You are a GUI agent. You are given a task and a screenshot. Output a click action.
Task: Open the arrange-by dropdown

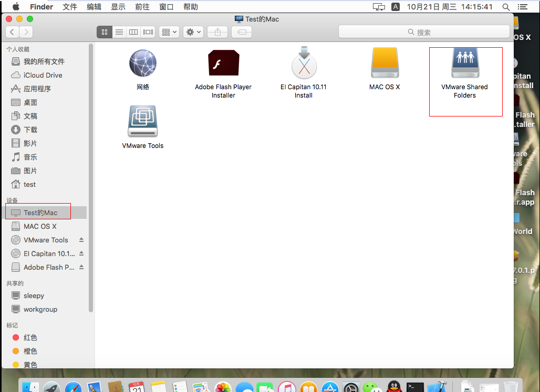(169, 32)
